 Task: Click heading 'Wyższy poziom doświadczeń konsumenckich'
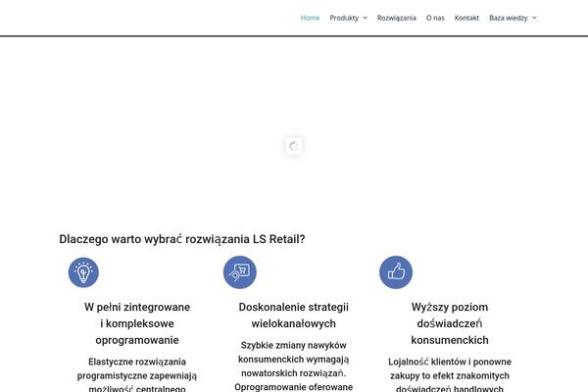point(450,323)
